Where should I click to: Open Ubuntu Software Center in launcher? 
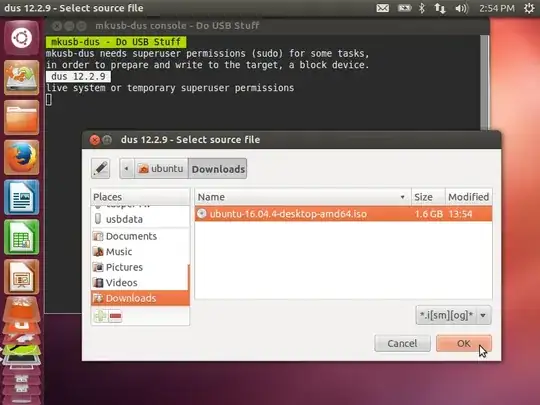(x=21, y=309)
